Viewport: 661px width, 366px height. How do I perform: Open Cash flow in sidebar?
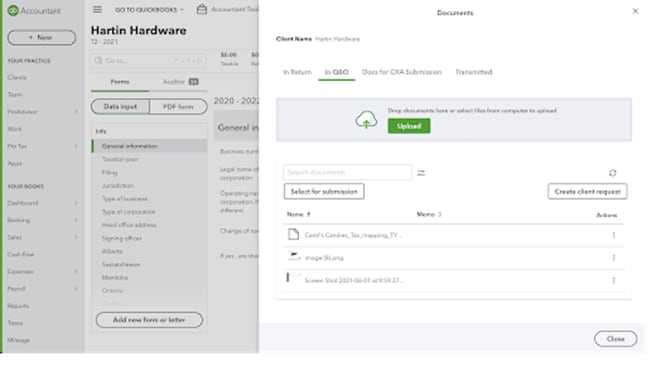(x=21, y=254)
